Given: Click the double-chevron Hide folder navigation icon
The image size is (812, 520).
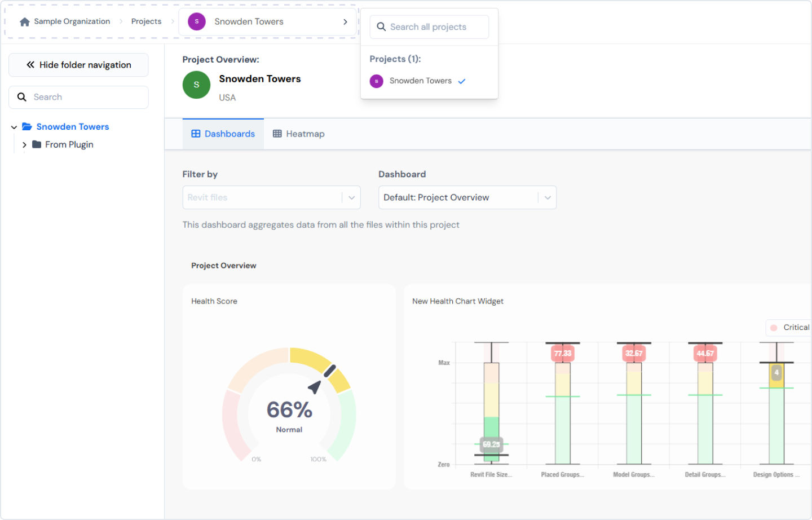Looking at the screenshot, I should point(30,65).
